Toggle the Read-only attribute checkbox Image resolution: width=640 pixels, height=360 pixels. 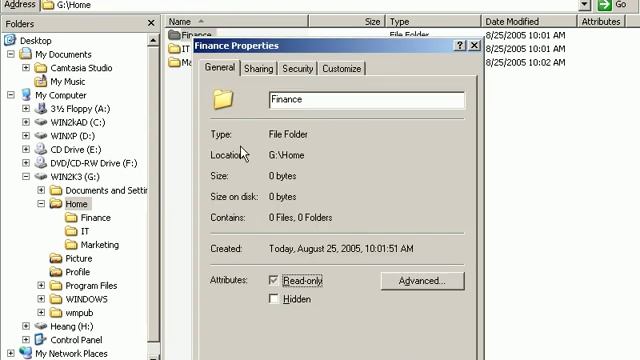[x=273, y=280]
